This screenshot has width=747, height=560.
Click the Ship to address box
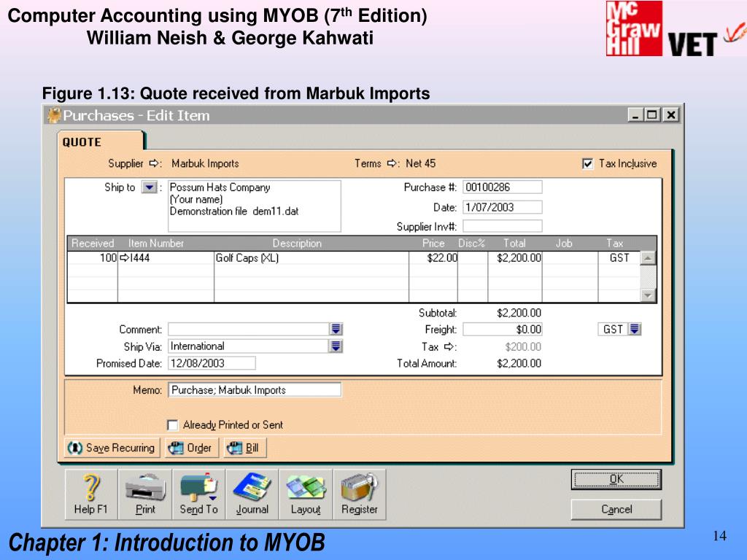tap(255, 206)
